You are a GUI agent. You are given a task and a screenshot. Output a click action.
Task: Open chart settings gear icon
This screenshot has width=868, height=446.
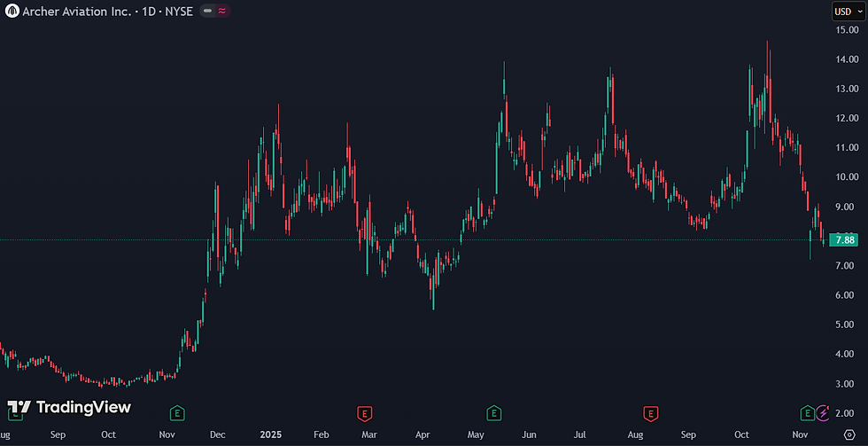point(849,434)
